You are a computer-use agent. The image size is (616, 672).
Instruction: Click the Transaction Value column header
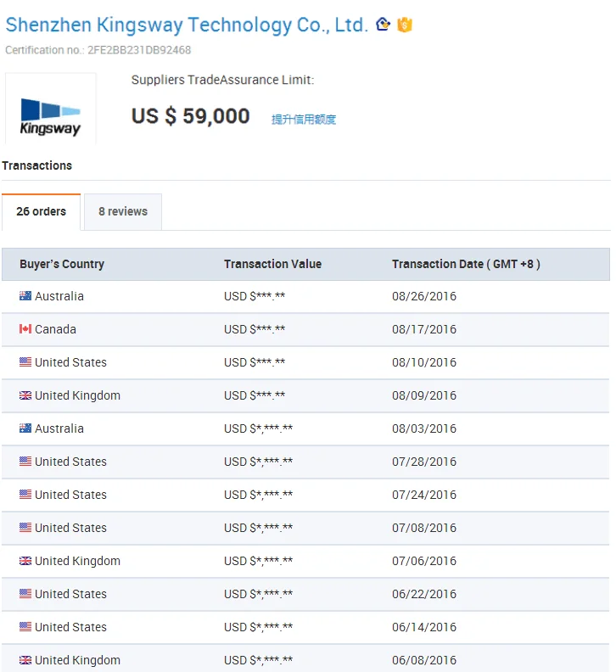(272, 264)
